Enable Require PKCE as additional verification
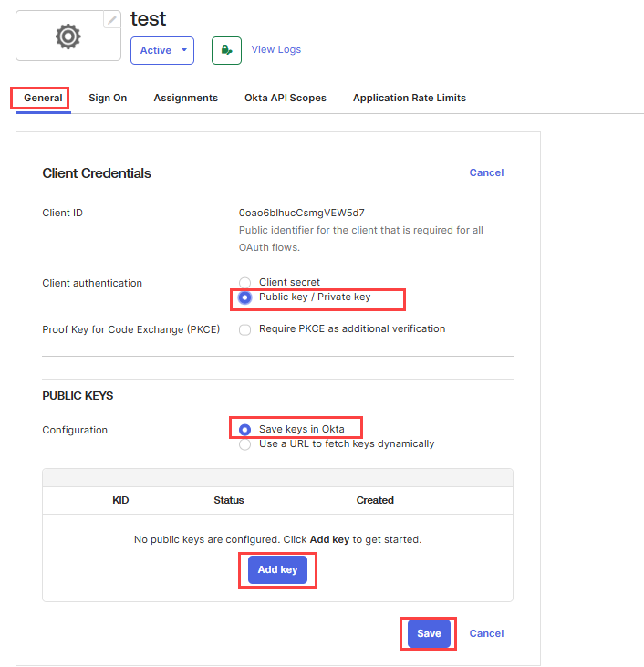 244,329
